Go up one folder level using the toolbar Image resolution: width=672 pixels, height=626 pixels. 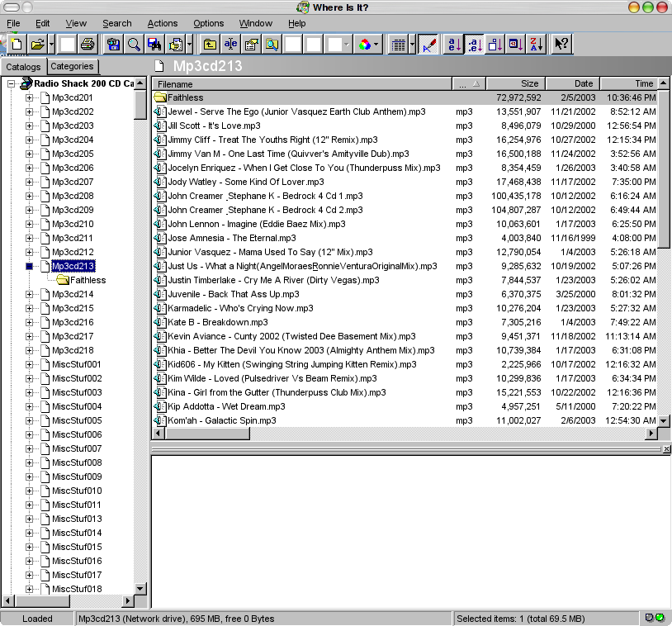(210, 44)
